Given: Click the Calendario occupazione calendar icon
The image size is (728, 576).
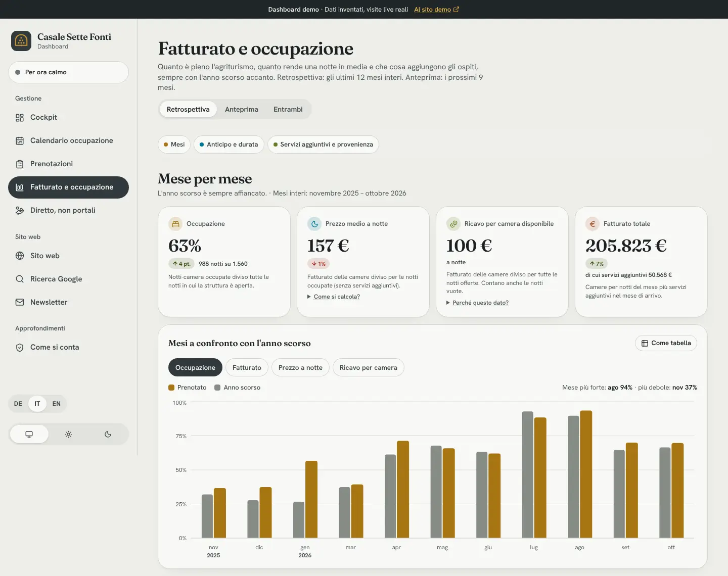Looking at the screenshot, I should 20,141.
